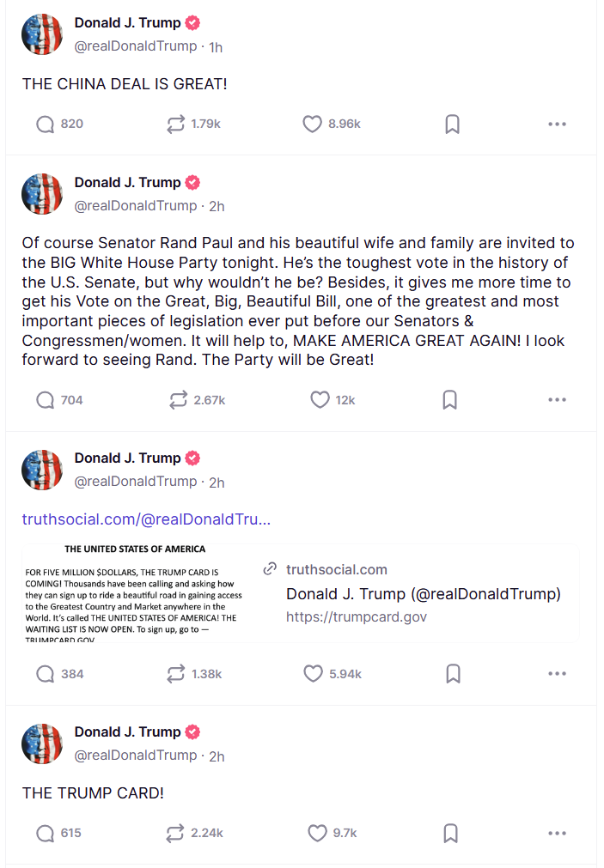
Task: Open more options on THE TRUMP CARD post
Action: [x=557, y=833]
